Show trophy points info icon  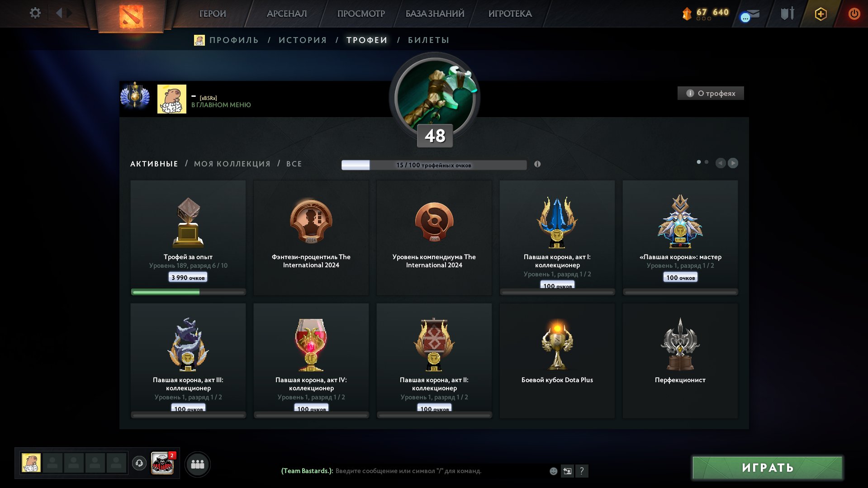(537, 164)
